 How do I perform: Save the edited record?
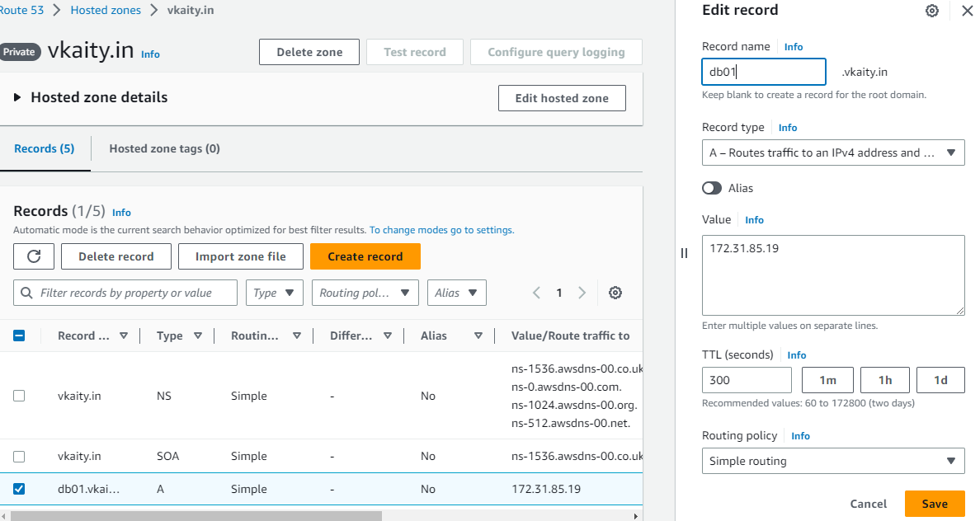click(x=935, y=504)
